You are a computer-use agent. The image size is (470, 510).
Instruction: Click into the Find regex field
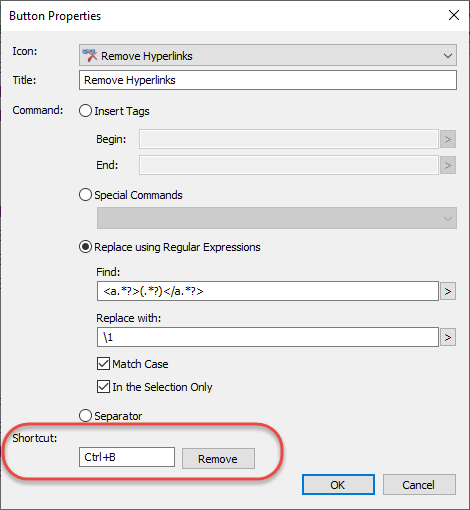tap(268, 291)
